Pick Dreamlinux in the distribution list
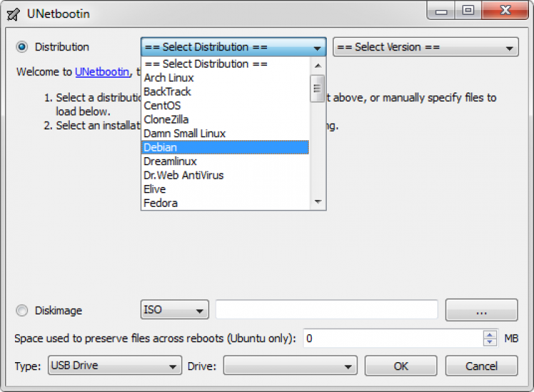This screenshot has height=392, width=534. click(x=225, y=161)
